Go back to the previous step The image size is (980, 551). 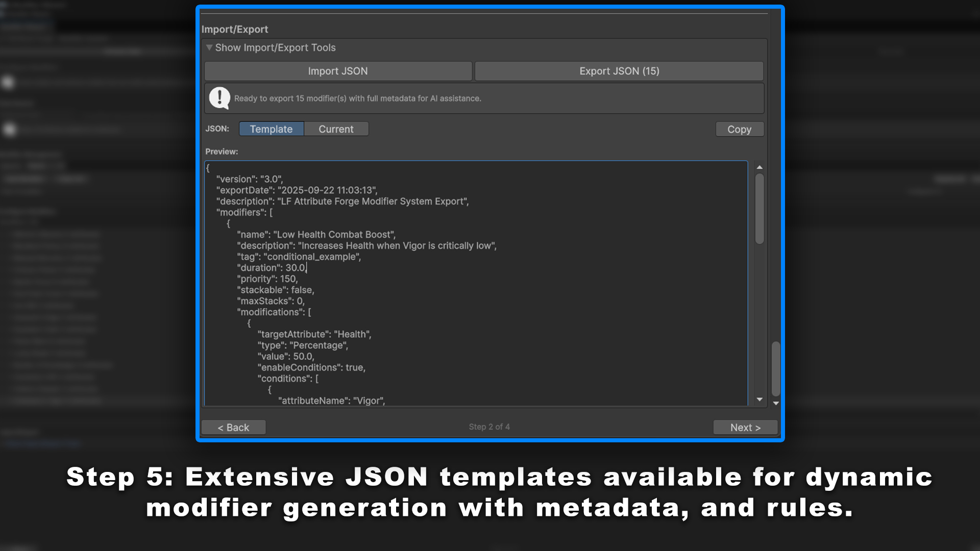[x=233, y=427]
